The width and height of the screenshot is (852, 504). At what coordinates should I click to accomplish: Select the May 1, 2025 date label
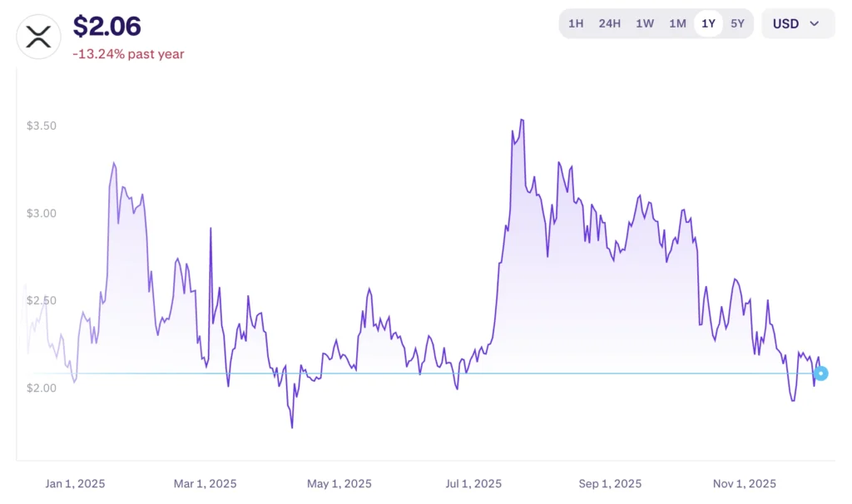point(339,483)
